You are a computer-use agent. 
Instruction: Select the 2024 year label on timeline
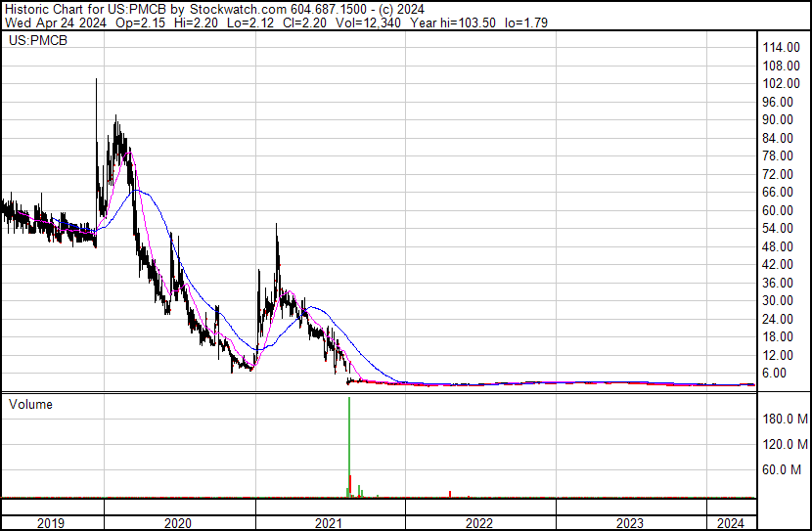pyautogui.click(x=731, y=523)
